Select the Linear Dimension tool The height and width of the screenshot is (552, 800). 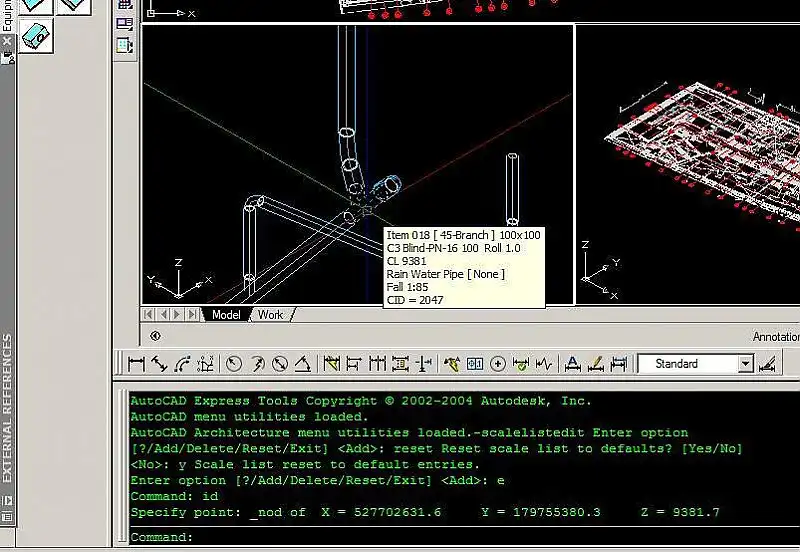pos(137,364)
